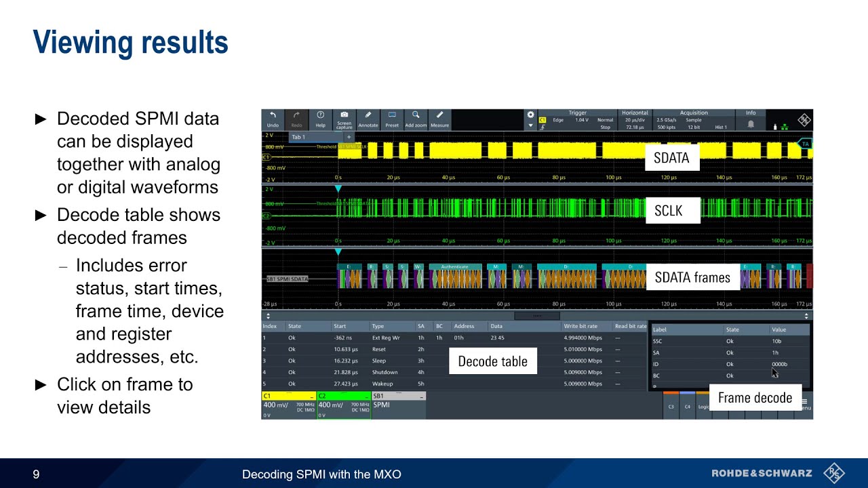
Task: Click the SB1 SPMI SDATA bus label
Action: tap(287, 279)
